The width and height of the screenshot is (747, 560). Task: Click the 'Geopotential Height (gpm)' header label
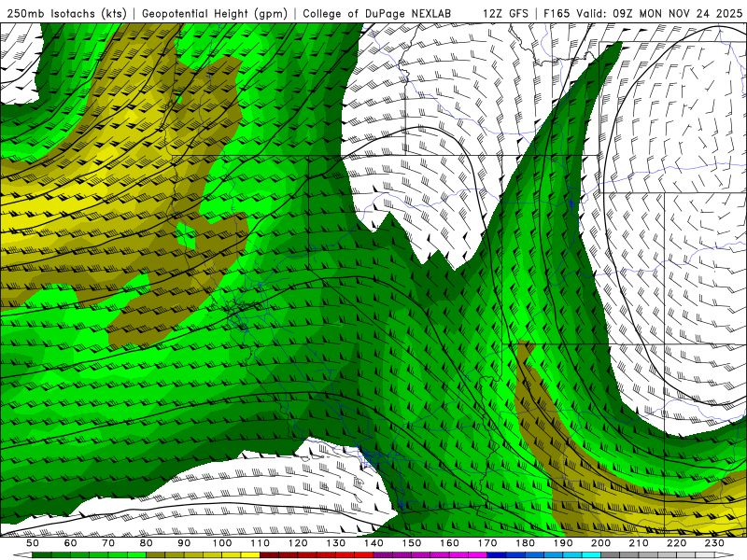click(215, 13)
